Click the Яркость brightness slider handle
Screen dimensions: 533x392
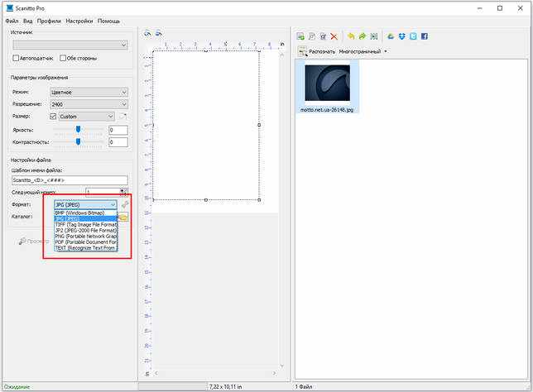(78, 129)
